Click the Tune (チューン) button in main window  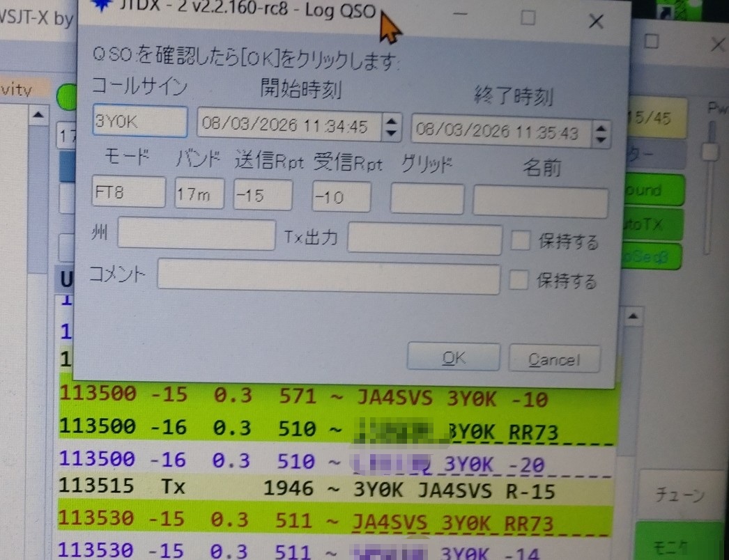tap(680, 494)
